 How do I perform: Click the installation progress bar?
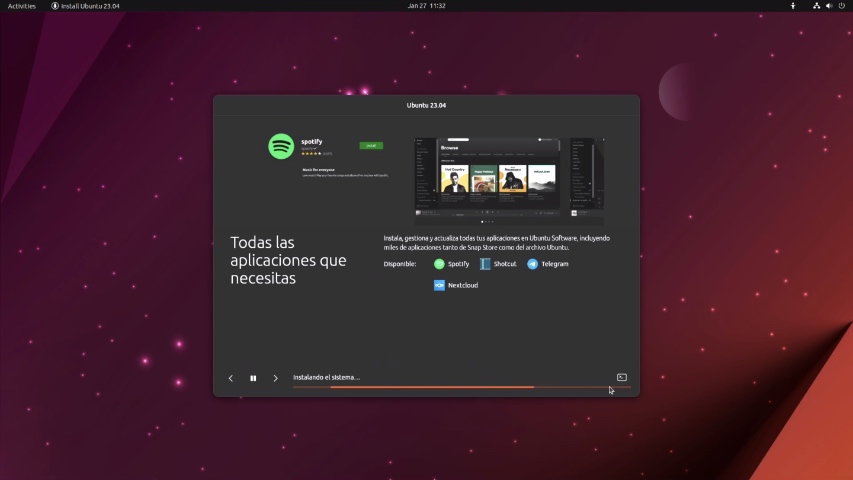coord(461,387)
